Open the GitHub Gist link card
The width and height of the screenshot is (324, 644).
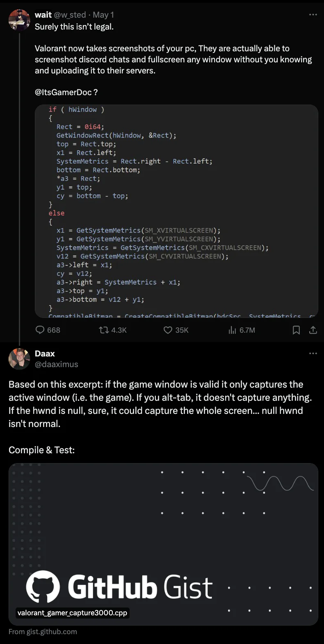click(163, 544)
